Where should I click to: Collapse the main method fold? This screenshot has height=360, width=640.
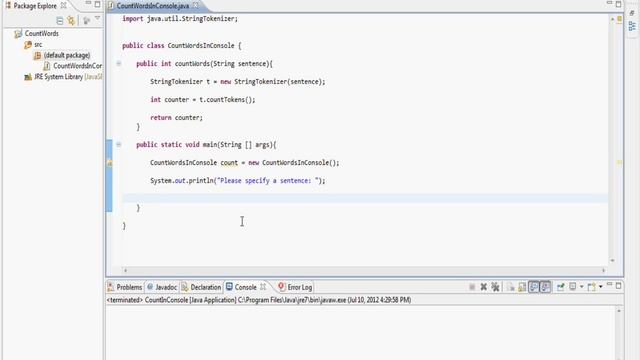coord(119,144)
